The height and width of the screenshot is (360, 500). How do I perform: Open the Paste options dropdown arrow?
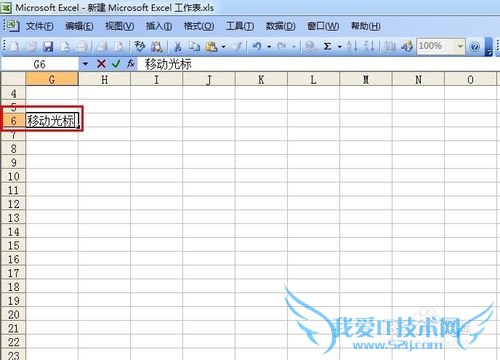tap(223, 46)
